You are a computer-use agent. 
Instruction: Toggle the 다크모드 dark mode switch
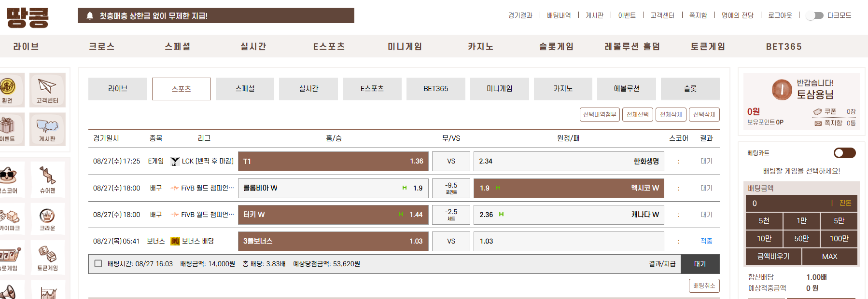pos(816,15)
